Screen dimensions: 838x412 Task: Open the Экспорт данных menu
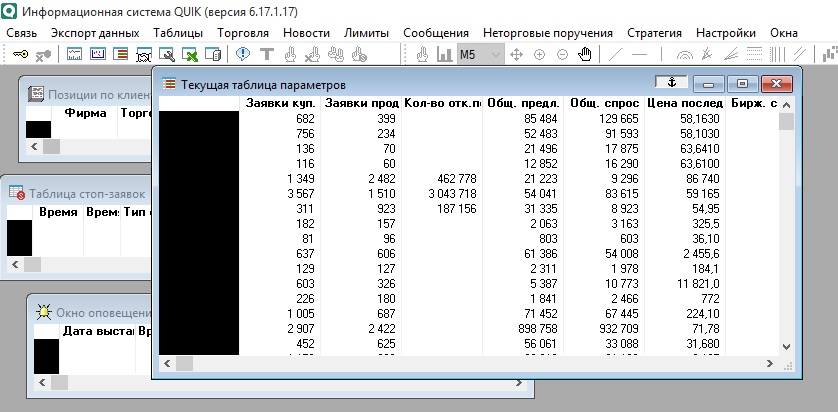(x=95, y=33)
